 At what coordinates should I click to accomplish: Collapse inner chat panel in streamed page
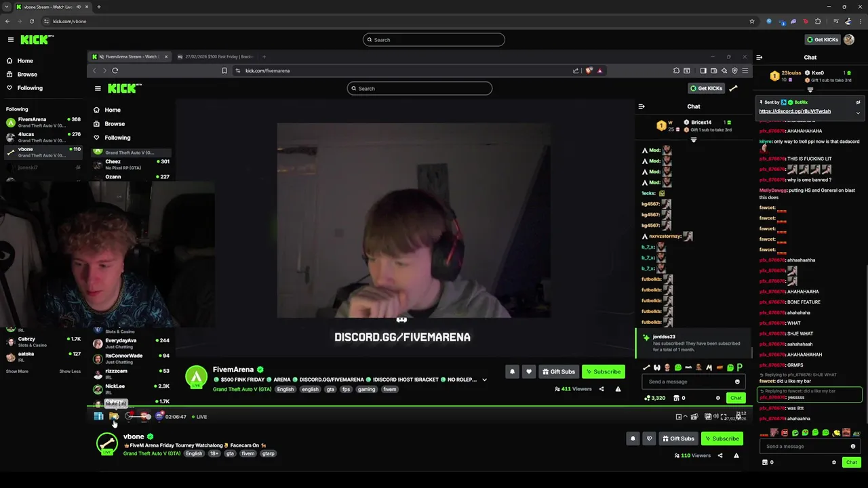tap(642, 106)
